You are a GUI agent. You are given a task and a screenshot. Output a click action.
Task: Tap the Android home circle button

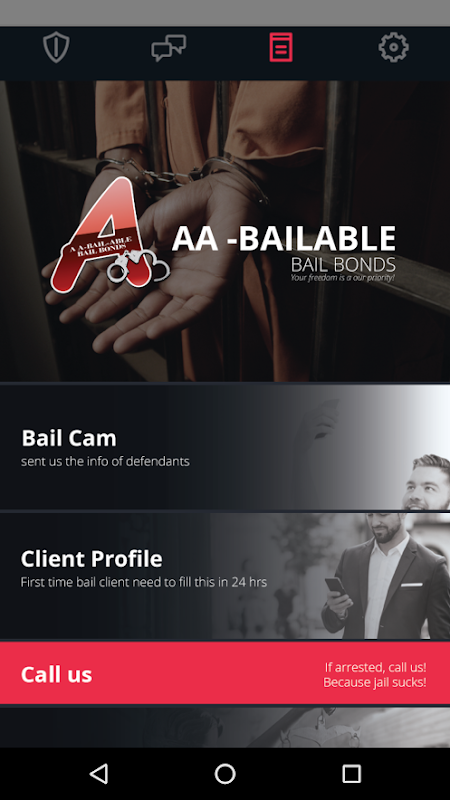click(x=225, y=773)
